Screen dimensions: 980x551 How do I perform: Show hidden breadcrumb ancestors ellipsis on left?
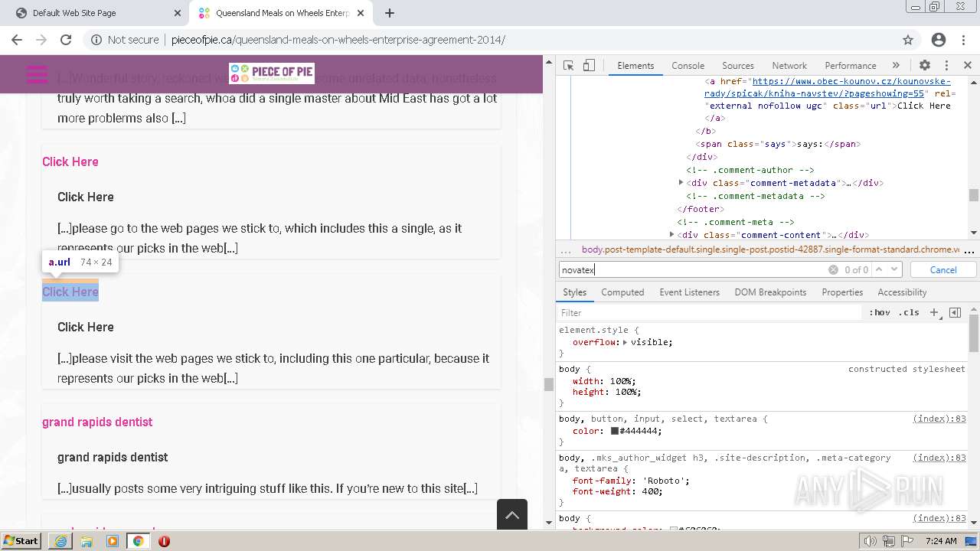point(567,249)
